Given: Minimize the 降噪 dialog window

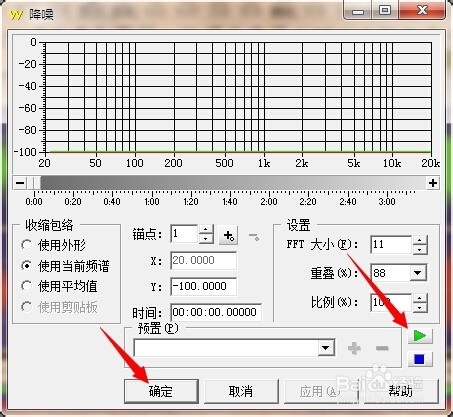Looking at the screenshot, I should pos(358,11).
